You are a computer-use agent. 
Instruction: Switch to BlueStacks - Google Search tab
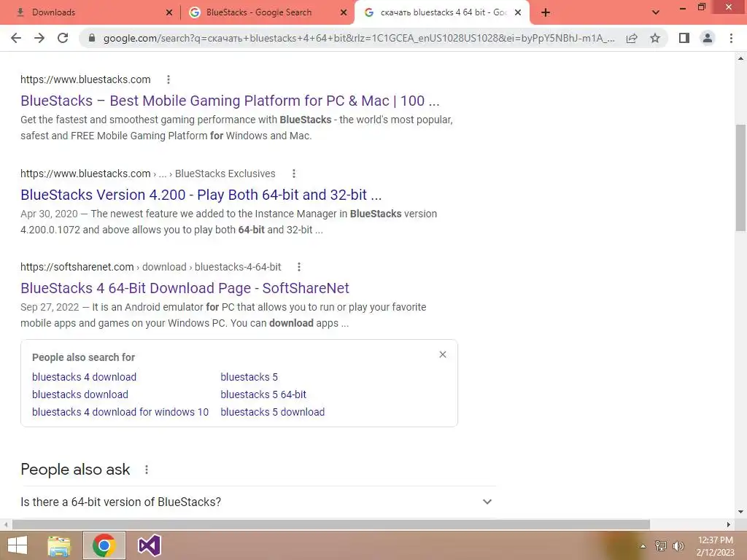coord(267,13)
